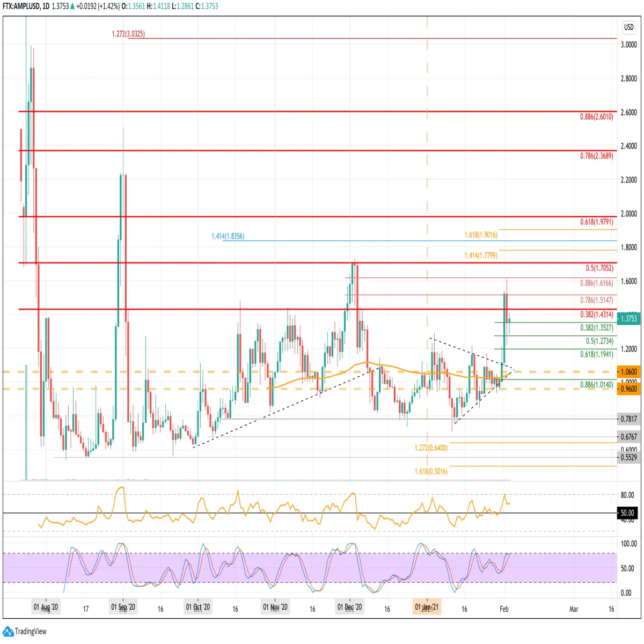
Task: Click the 1.618(0.5016) extension label
Action: pos(431,471)
